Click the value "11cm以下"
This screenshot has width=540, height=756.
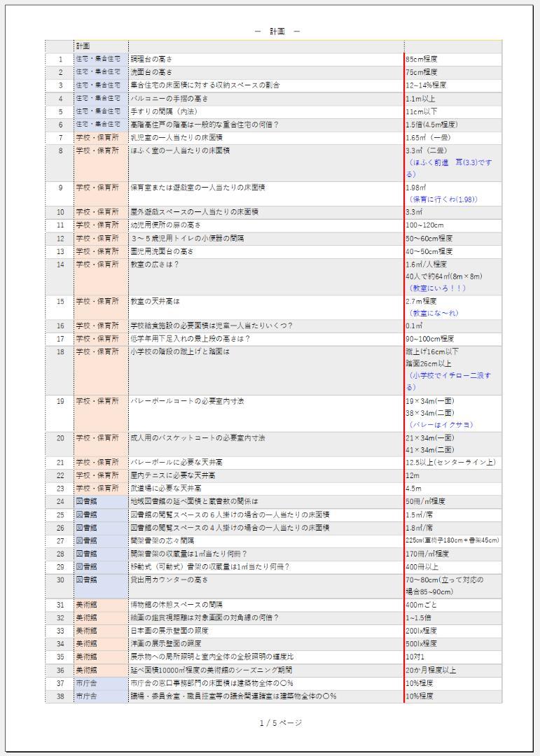(422, 112)
